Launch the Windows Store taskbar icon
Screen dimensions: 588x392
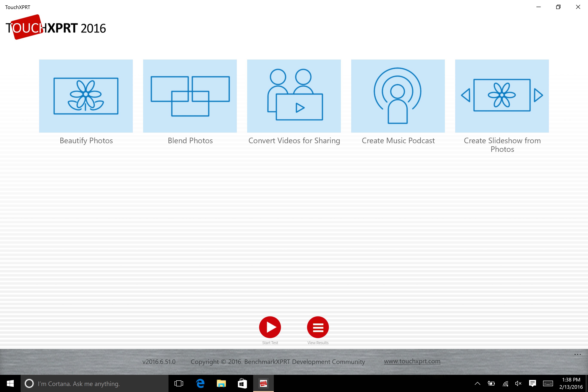pyautogui.click(x=242, y=383)
